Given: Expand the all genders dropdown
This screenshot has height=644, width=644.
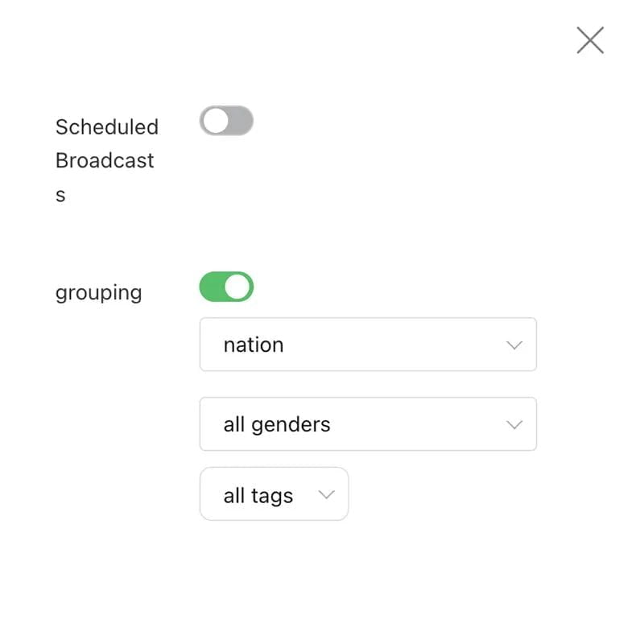Looking at the screenshot, I should [x=368, y=424].
